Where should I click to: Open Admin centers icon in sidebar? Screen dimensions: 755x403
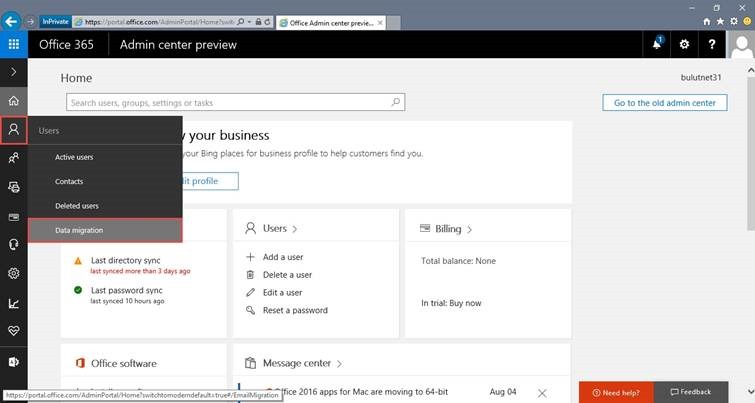[x=13, y=362]
